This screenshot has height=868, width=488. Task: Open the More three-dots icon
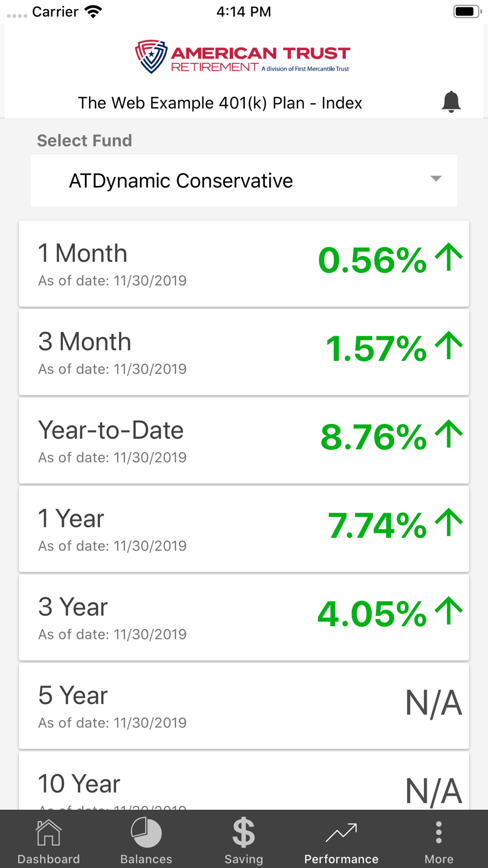tap(439, 833)
